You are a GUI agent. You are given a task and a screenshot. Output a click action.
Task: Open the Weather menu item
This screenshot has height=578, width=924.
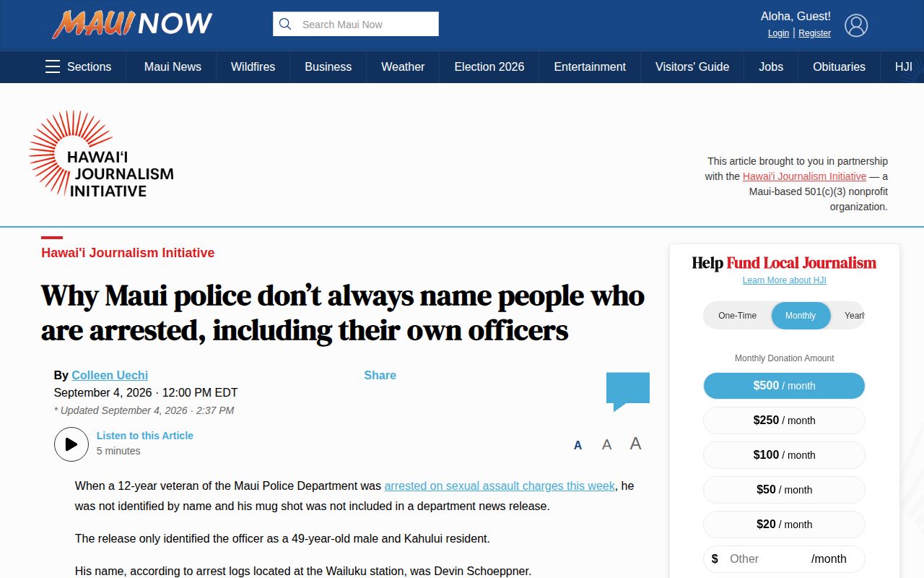pos(403,66)
